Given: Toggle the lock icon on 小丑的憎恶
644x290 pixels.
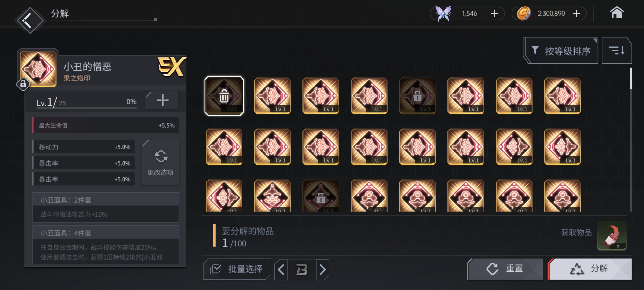Looking at the screenshot, I should click(x=23, y=84).
